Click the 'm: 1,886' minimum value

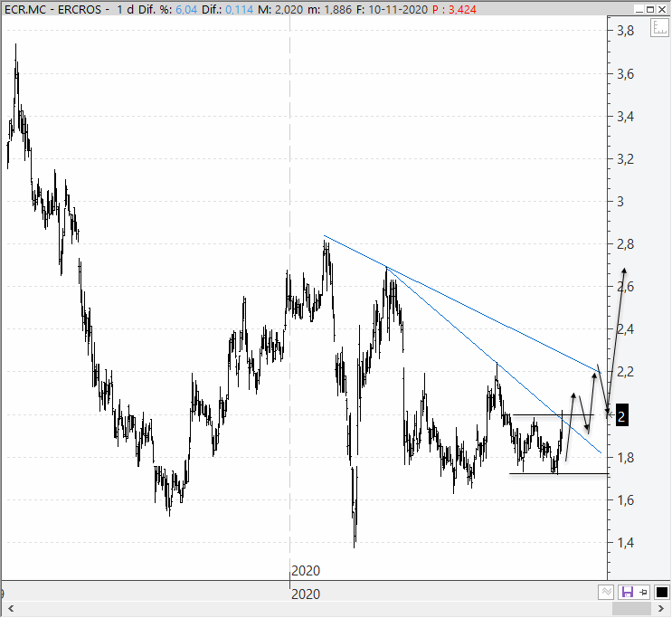pyautogui.click(x=330, y=9)
